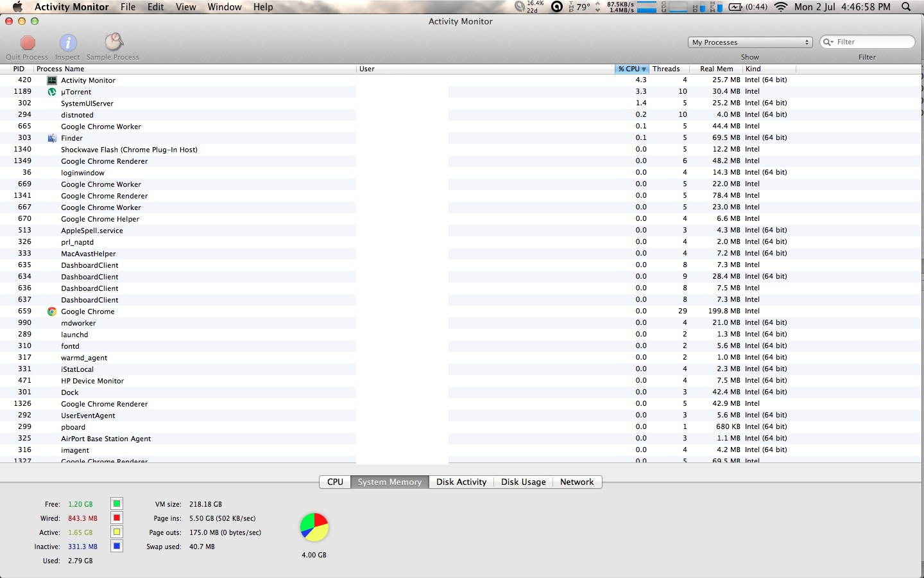Image resolution: width=924 pixels, height=578 pixels.
Task: Switch to the Disk Activity tab
Action: click(x=461, y=482)
